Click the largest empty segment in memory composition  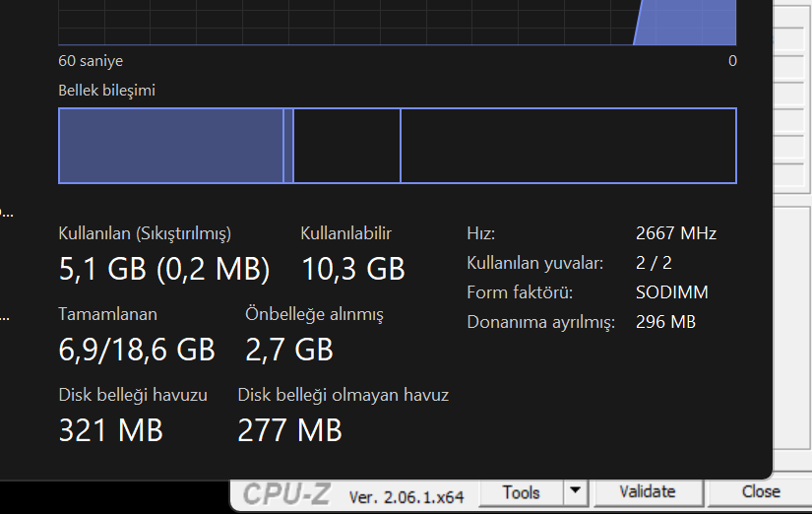(568, 146)
